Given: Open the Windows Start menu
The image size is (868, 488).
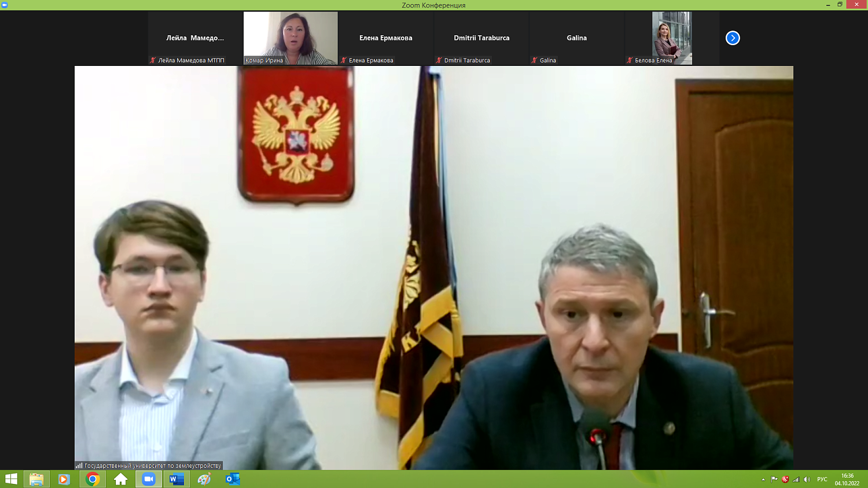Looking at the screenshot, I should (11, 479).
